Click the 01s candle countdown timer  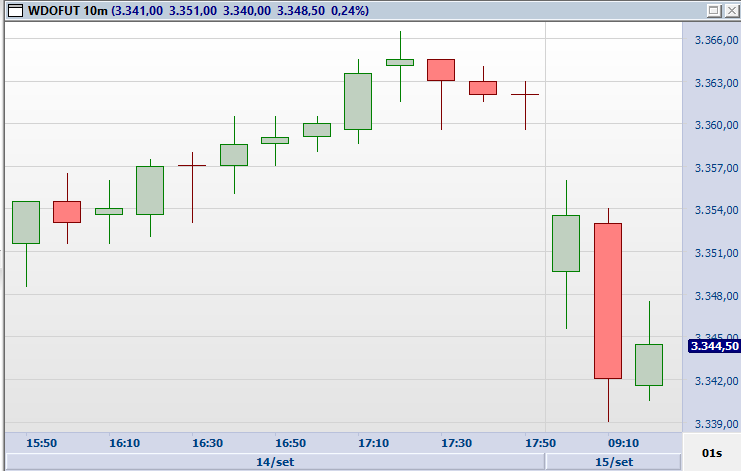(712, 453)
